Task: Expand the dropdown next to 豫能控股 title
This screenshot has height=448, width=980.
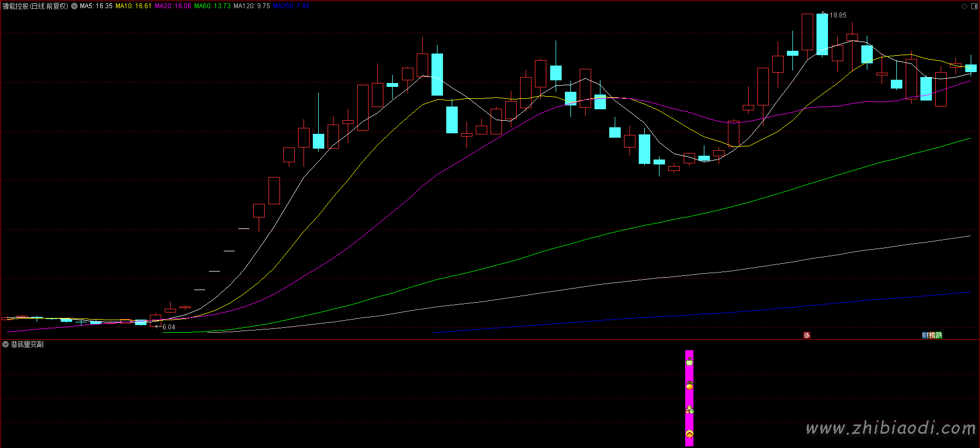Action: (x=74, y=6)
